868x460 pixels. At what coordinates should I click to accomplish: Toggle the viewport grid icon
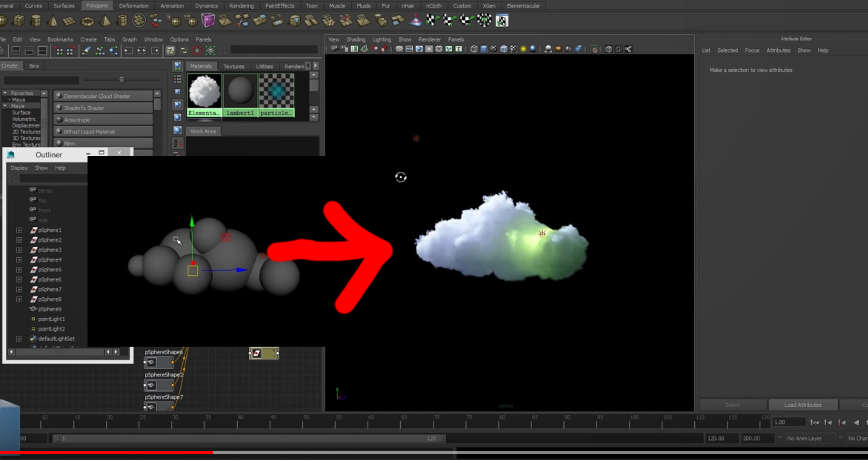tap(399, 49)
